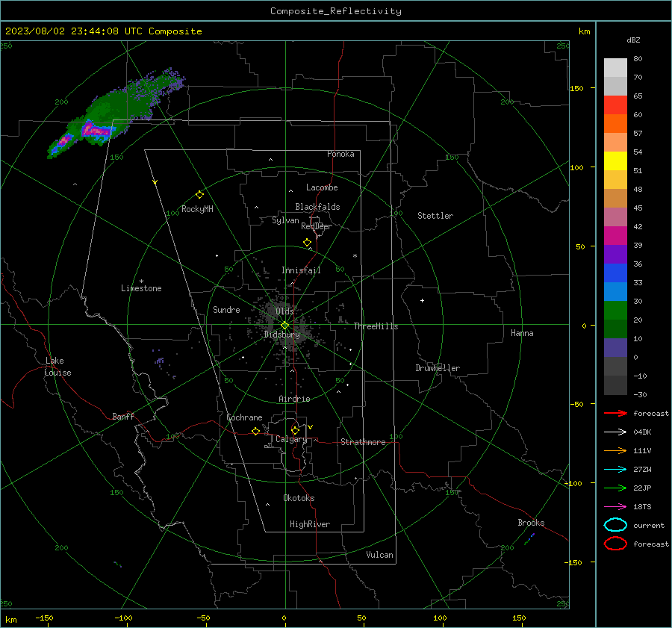This screenshot has width=672, height=628.
Task: Click the cyan 27ZW arrow legend icon
Action: point(615,470)
